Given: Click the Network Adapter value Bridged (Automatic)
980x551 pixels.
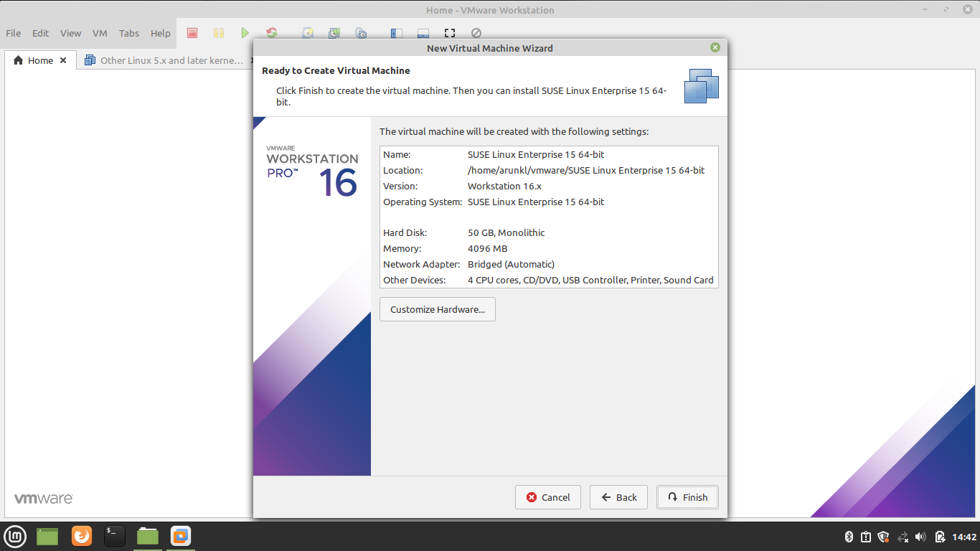Looking at the screenshot, I should click(511, 264).
